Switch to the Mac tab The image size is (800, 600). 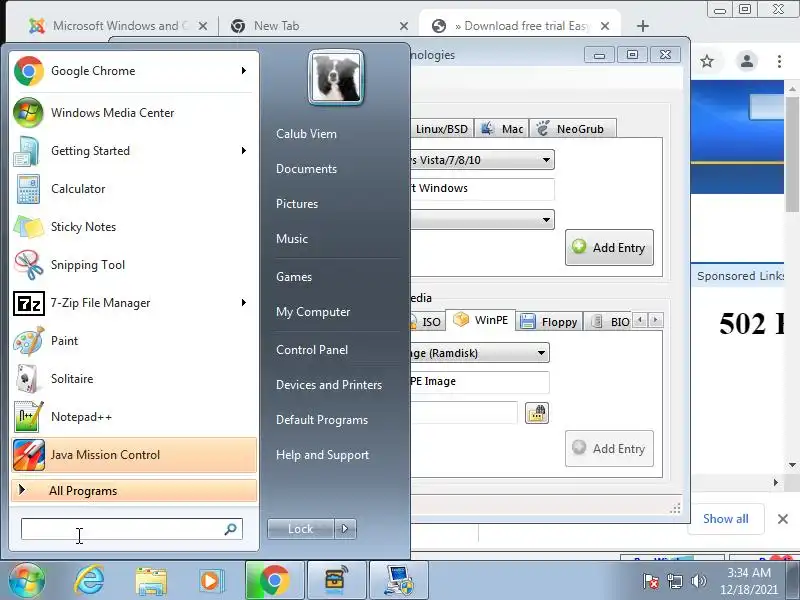(x=502, y=129)
